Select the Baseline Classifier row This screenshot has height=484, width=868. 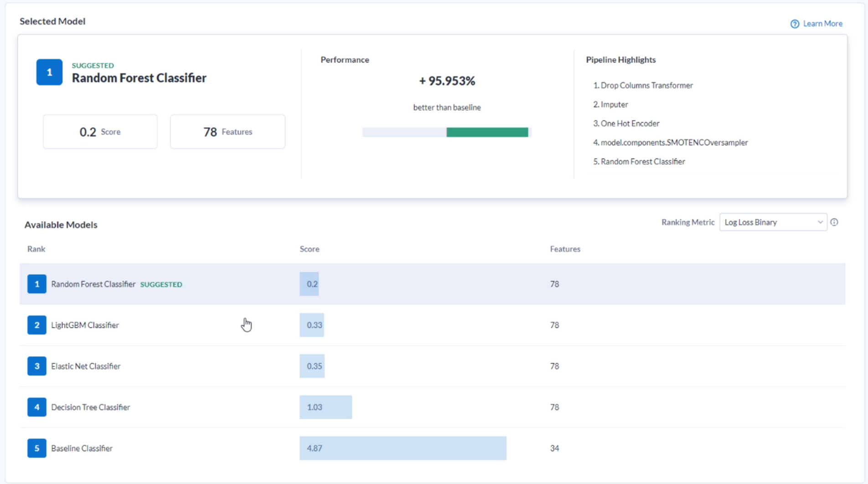432,448
